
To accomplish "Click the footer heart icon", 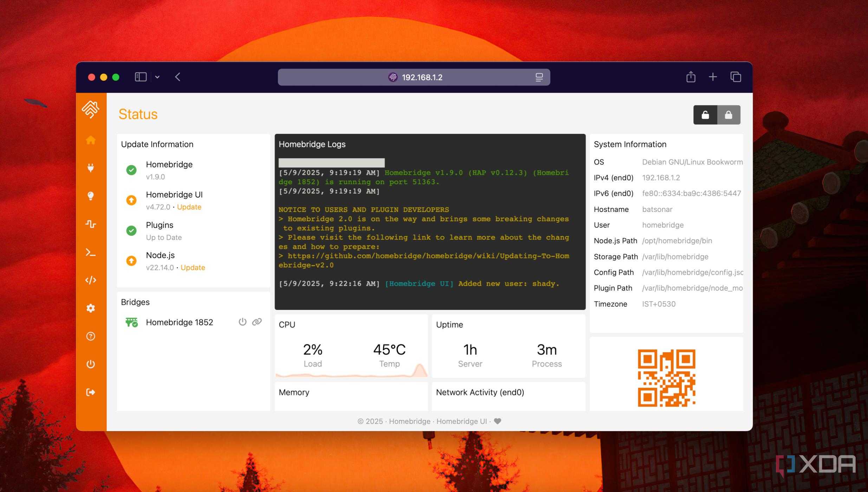I will tap(498, 421).
